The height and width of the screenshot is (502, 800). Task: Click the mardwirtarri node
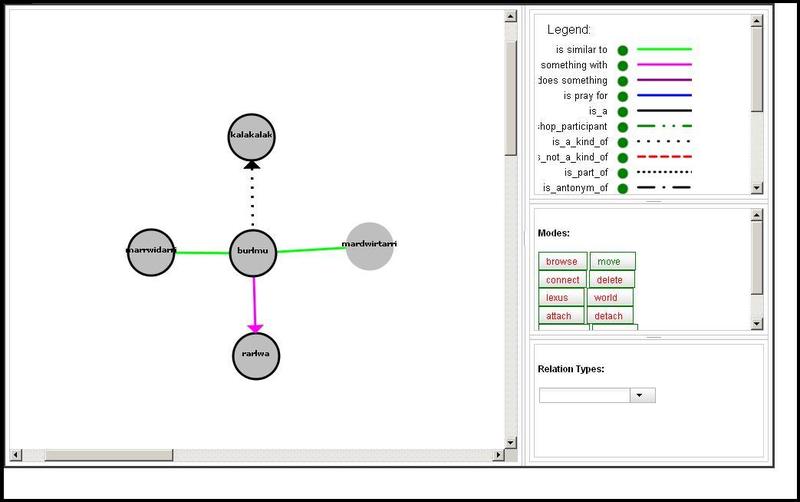[369, 246]
